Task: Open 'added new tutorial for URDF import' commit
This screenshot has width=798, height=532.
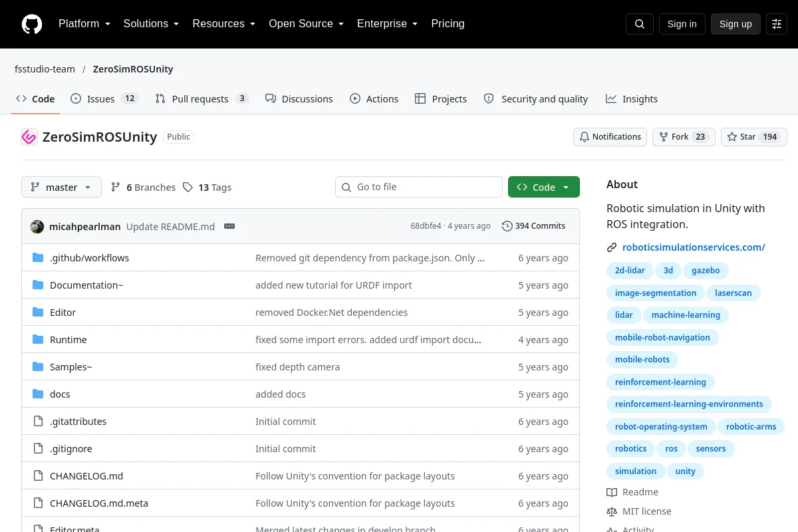Action: click(334, 285)
